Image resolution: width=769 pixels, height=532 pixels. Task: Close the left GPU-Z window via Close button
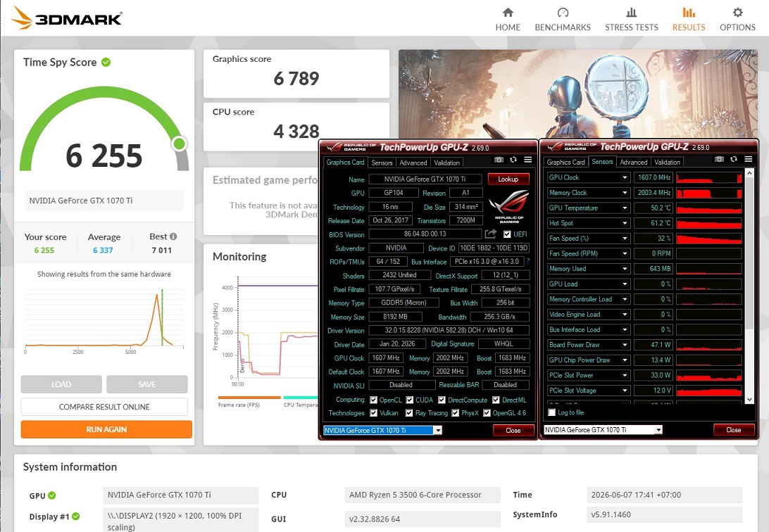coord(513,430)
